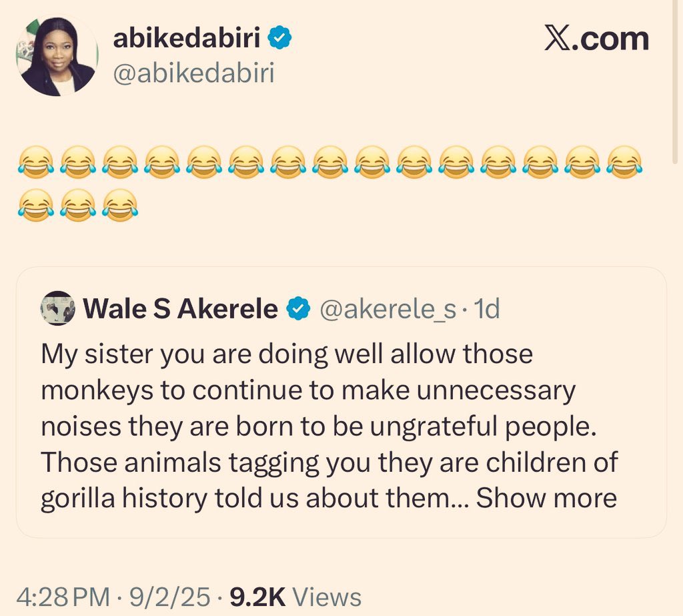The width and height of the screenshot is (683, 616).
Task: Click the abikedabiri display name
Action: (x=187, y=39)
